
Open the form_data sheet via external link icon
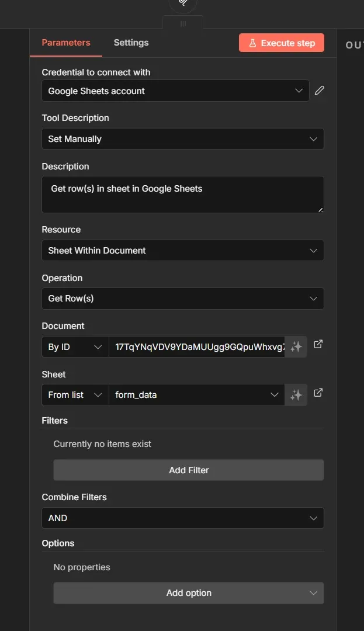[x=318, y=393]
